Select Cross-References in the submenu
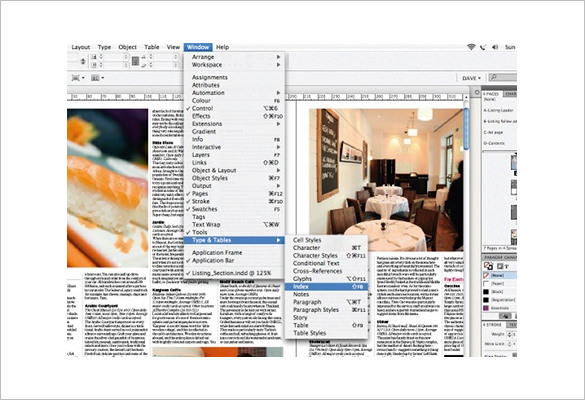This screenshot has width=585, height=400. 326,271
